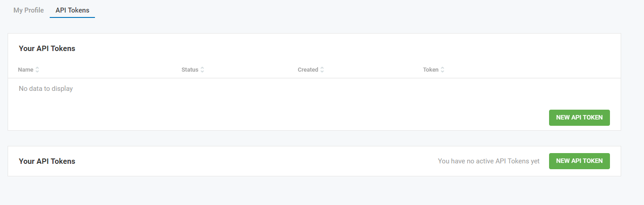Viewport: 644px width, 205px height.
Task: Click the Token column header label
Action: (430, 70)
